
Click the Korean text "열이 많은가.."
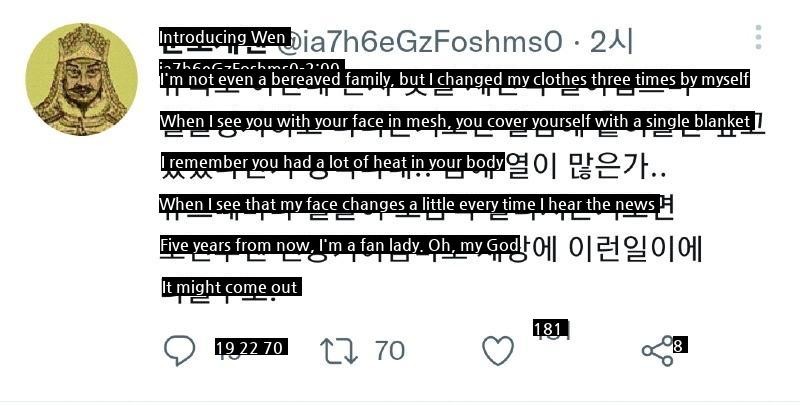(580, 163)
